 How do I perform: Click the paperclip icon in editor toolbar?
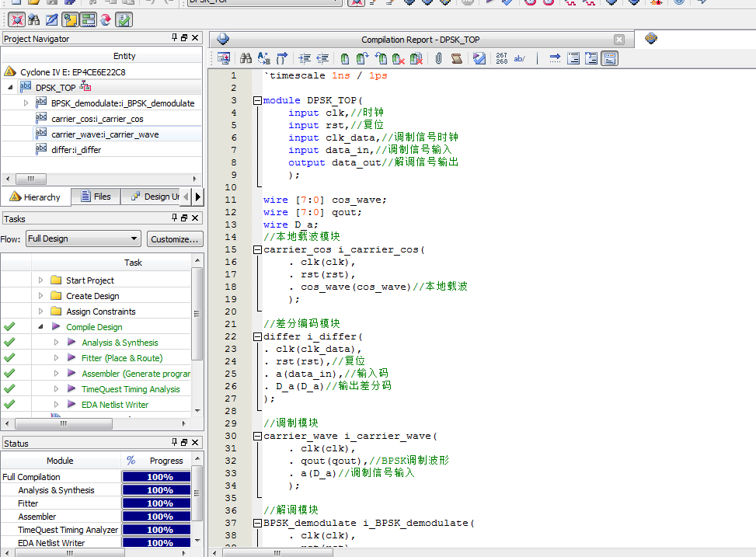438,58
